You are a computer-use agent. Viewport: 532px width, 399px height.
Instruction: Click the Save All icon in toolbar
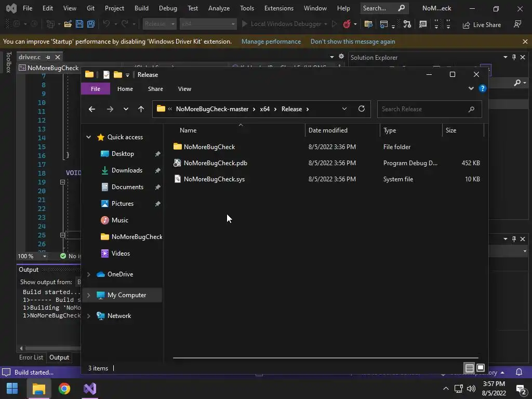[90, 24]
